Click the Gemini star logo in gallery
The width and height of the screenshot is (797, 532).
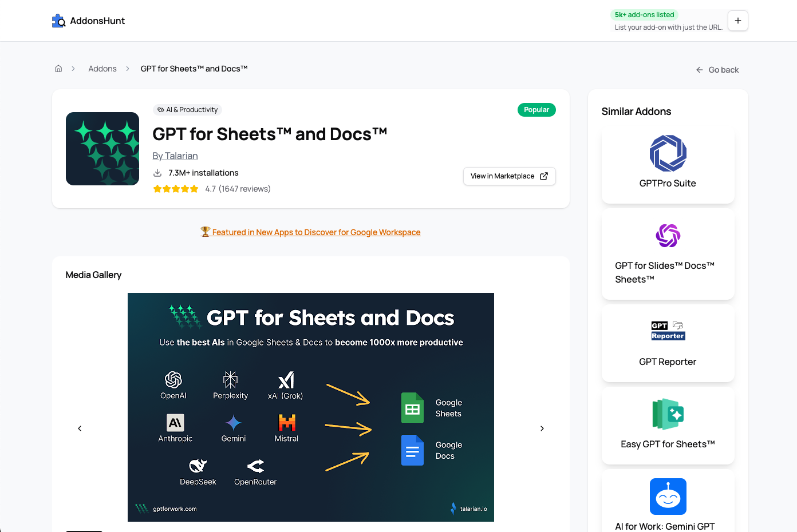[x=234, y=423]
